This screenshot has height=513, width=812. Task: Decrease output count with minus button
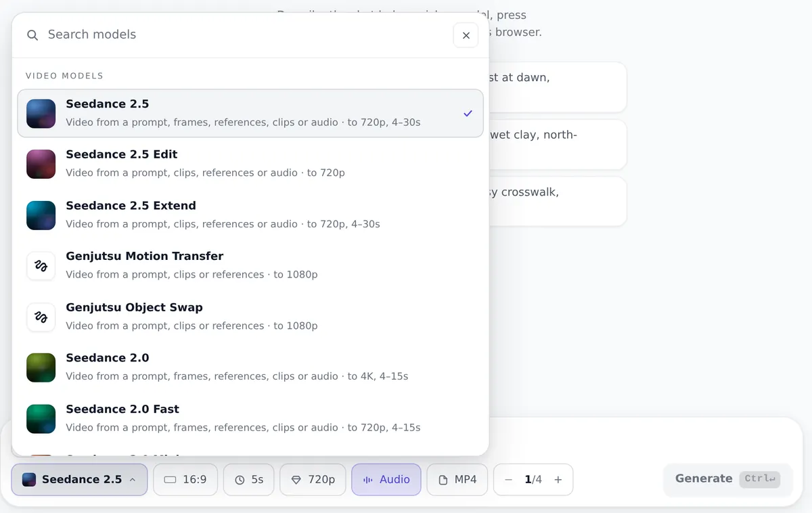tap(508, 480)
